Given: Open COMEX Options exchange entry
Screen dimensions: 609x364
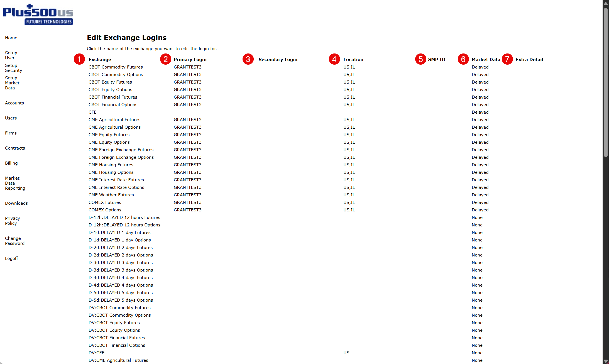Looking at the screenshot, I should pyautogui.click(x=105, y=210).
